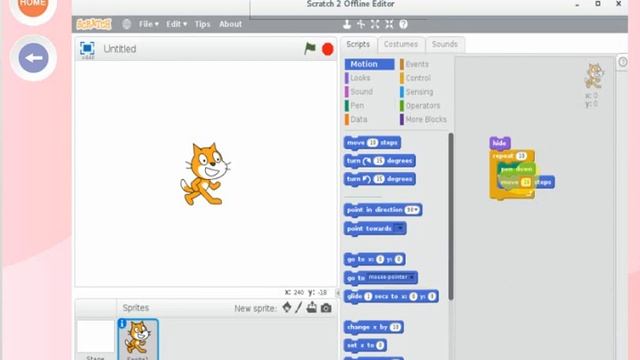Open the 'point towards' target dropdown

[x=400, y=228]
